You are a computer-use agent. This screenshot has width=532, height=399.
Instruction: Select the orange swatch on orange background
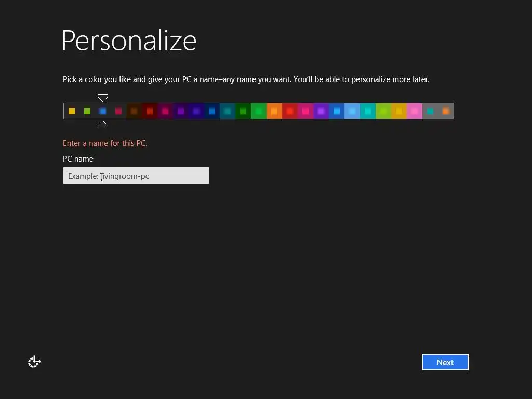point(274,111)
